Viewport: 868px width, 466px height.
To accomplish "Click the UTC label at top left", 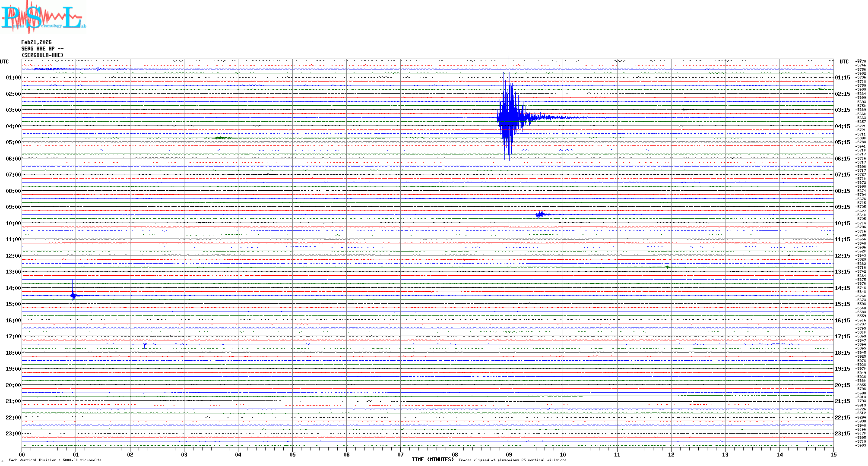I will click(4, 62).
